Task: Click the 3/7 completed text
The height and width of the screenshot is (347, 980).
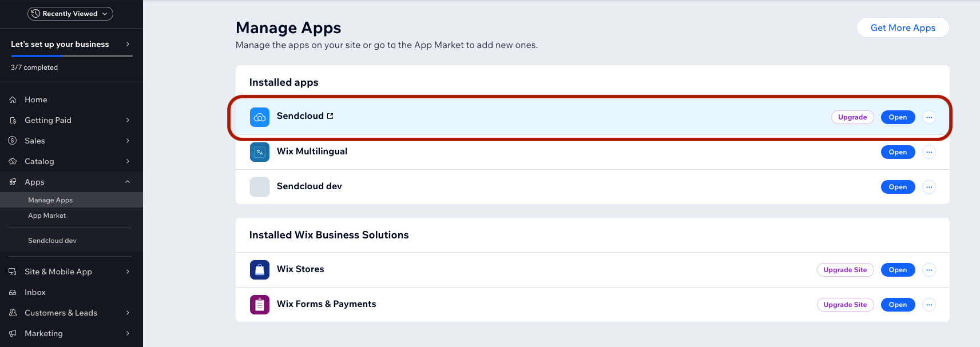Action: point(34,67)
